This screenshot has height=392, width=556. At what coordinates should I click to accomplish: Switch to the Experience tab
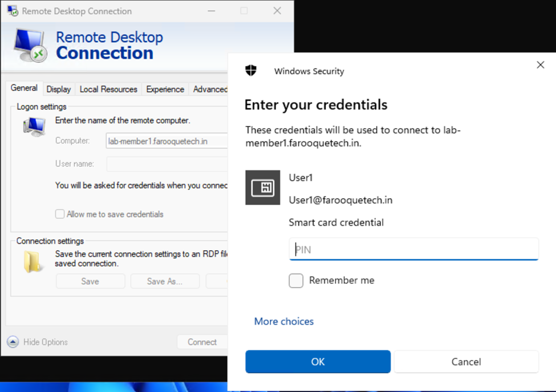pyautogui.click(x=165, y=89)
